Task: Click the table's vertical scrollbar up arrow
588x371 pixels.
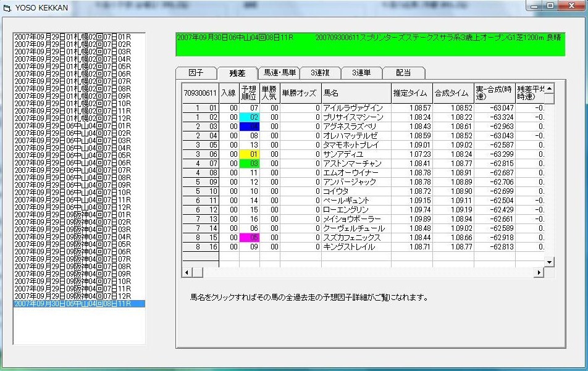Action: (x=549, y=88)
